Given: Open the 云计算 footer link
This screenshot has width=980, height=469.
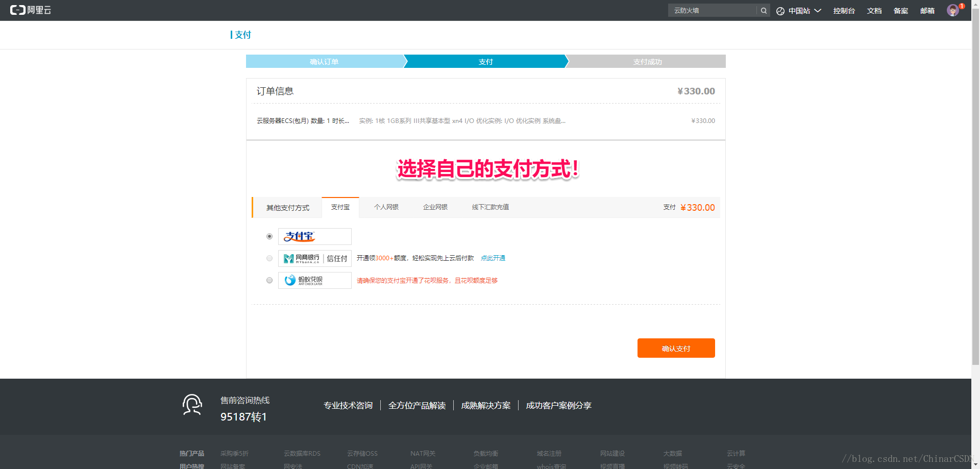Looking at the screenshot, I should pos(736,453).
